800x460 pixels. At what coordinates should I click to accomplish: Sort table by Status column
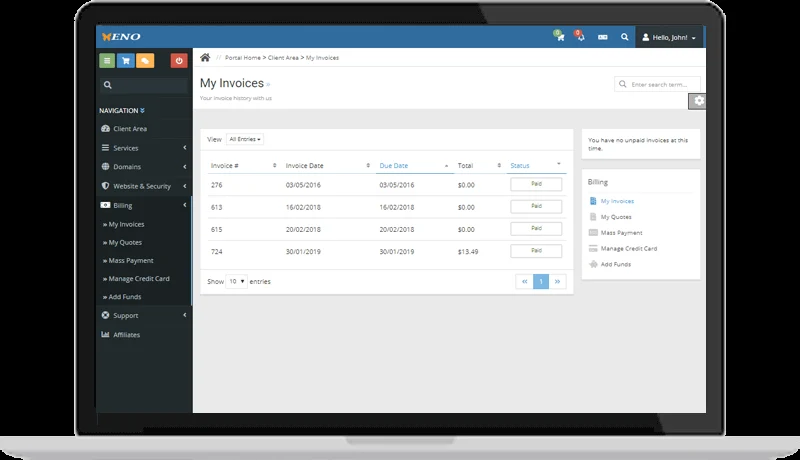(x=536, y=166)
